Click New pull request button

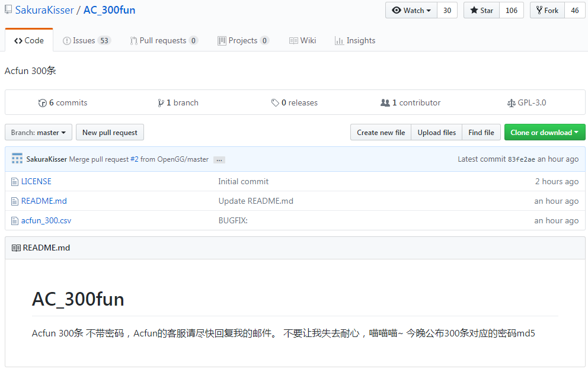[110, 132]
